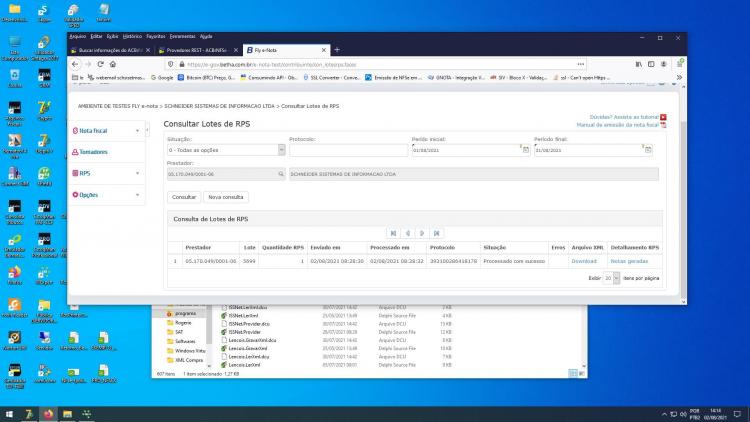Go to the next results page
750x422 pixels.
[422, 233]
